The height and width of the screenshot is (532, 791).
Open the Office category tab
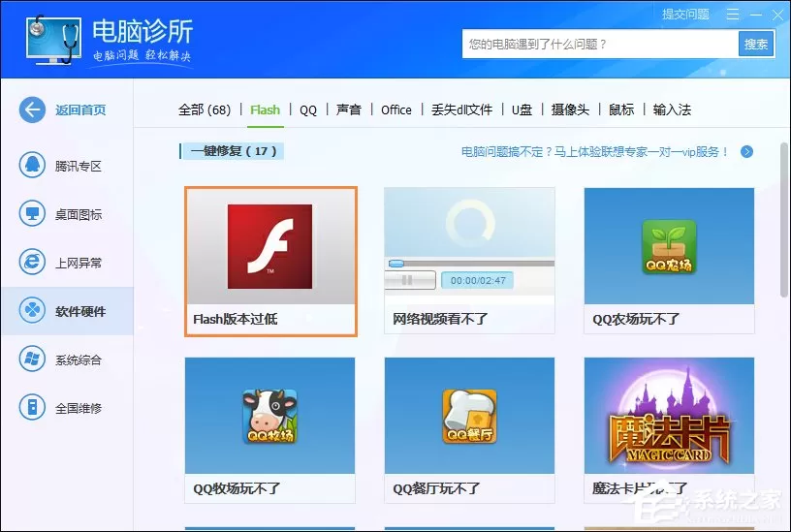396,110
